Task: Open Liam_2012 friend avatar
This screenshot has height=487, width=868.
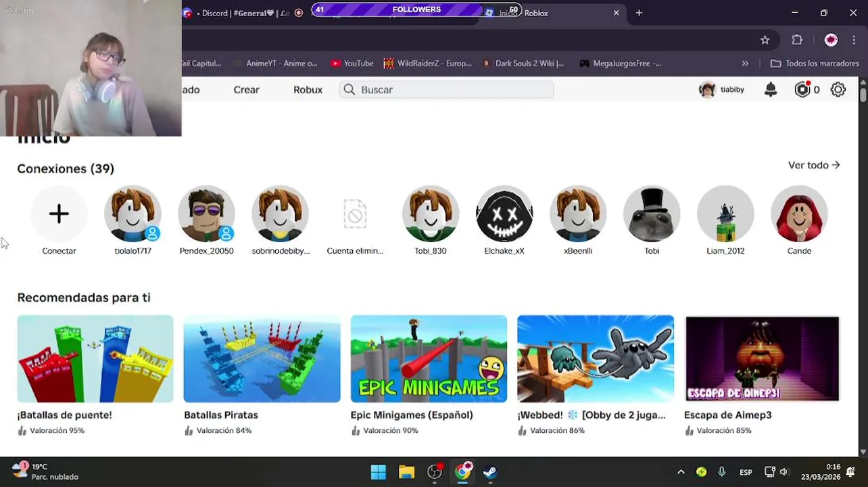Action: 725,214
